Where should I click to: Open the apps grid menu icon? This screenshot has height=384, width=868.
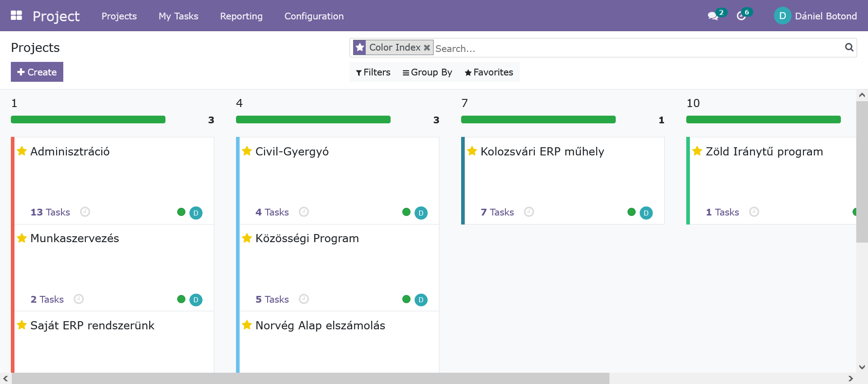click(x=16, y=15)
